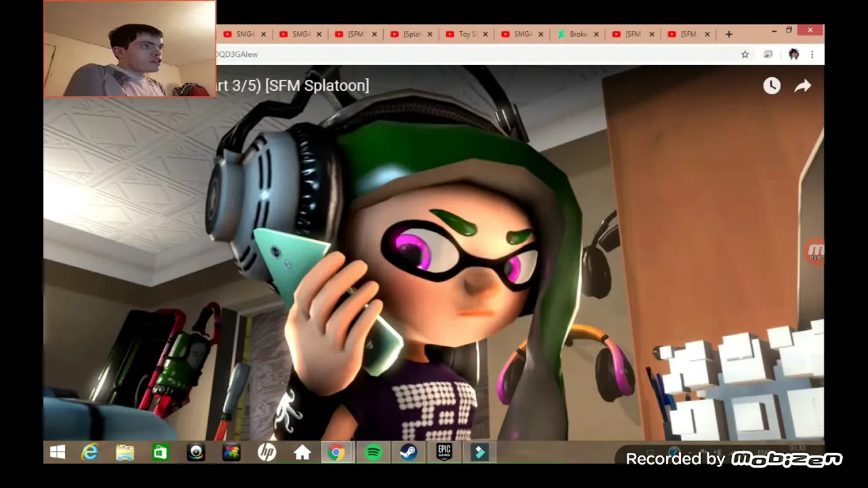Add video to Watch Later clock icon
Viewport: 868px width, 488px height.
772,85
